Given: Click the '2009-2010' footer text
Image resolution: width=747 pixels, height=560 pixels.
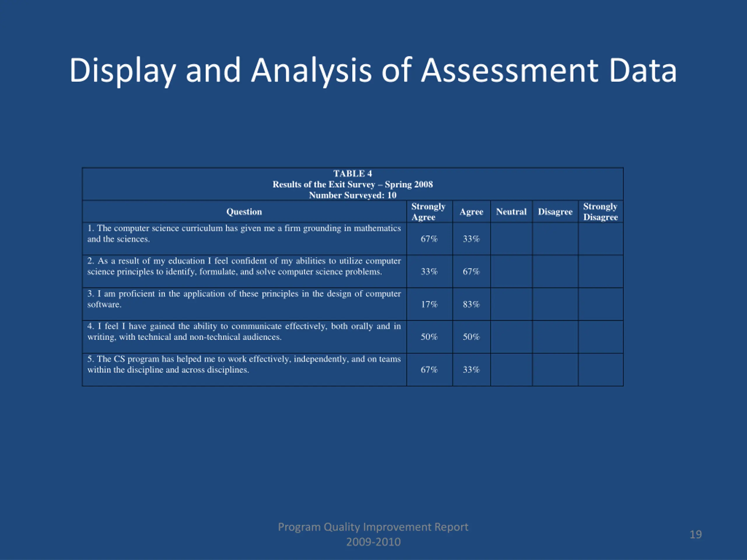Looking at the screenshot, I should point(373,542).
